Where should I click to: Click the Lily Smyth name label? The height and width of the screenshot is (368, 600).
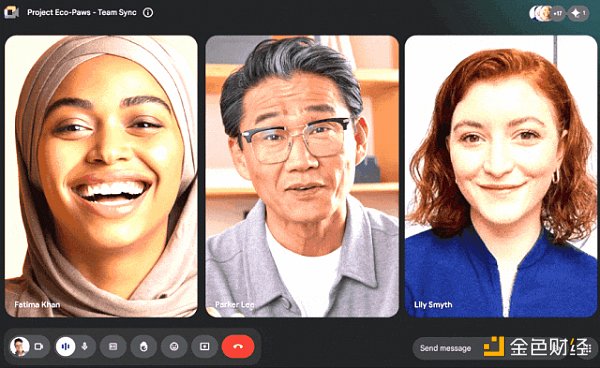[x=433, y=305]
